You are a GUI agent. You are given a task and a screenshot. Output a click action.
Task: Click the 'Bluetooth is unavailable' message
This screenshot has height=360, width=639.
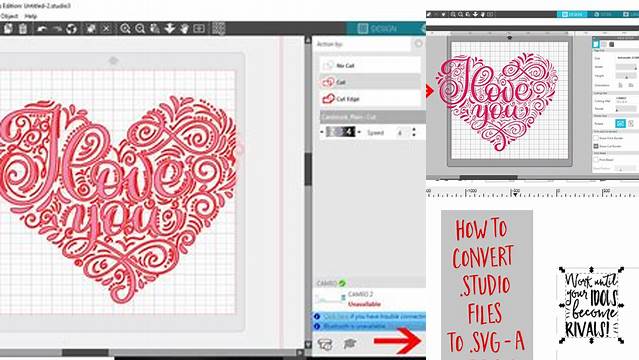[x=355, y=326]
